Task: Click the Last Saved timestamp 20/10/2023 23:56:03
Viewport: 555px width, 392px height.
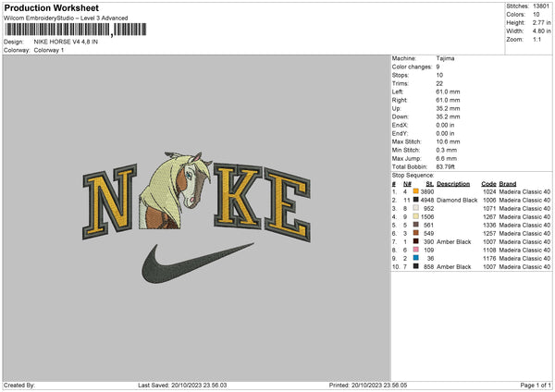Action: pos(199,386)
